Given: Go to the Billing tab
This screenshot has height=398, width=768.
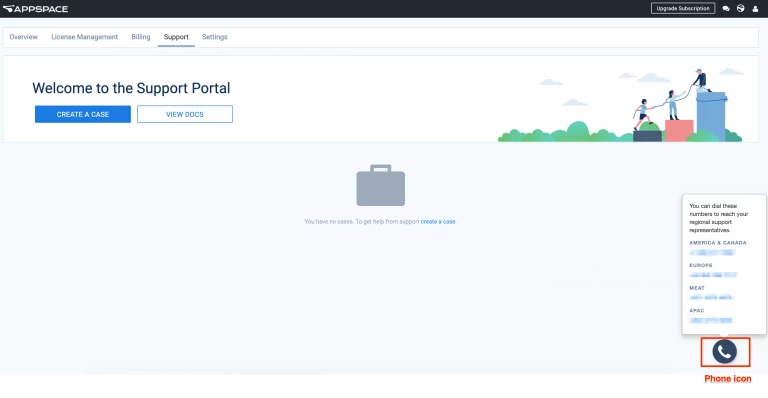Looking at the screenshot, I should 141,37.
